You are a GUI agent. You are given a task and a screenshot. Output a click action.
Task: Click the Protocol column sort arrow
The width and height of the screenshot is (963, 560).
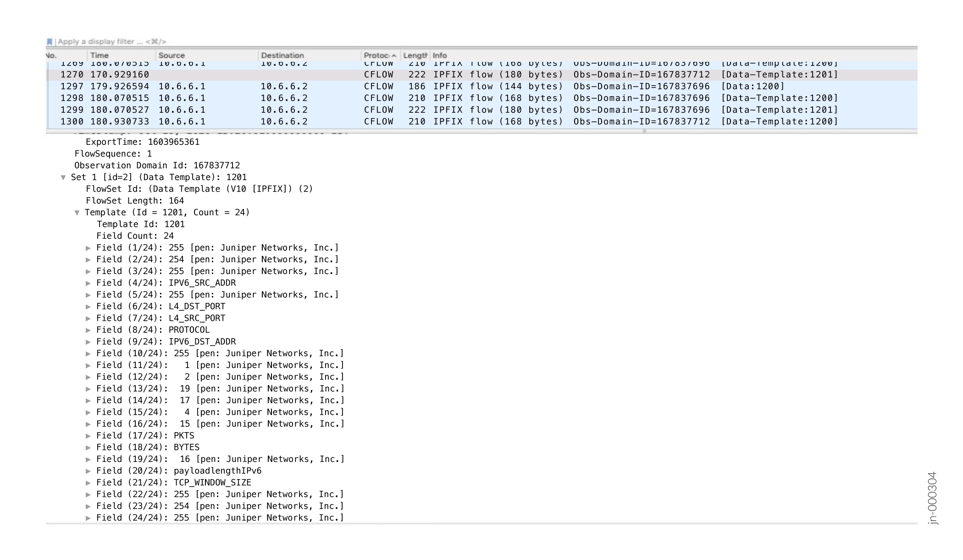394,56
